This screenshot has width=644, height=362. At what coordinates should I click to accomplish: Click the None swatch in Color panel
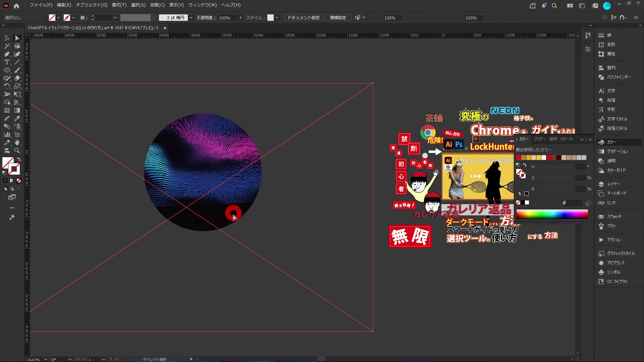coord(518,202)
